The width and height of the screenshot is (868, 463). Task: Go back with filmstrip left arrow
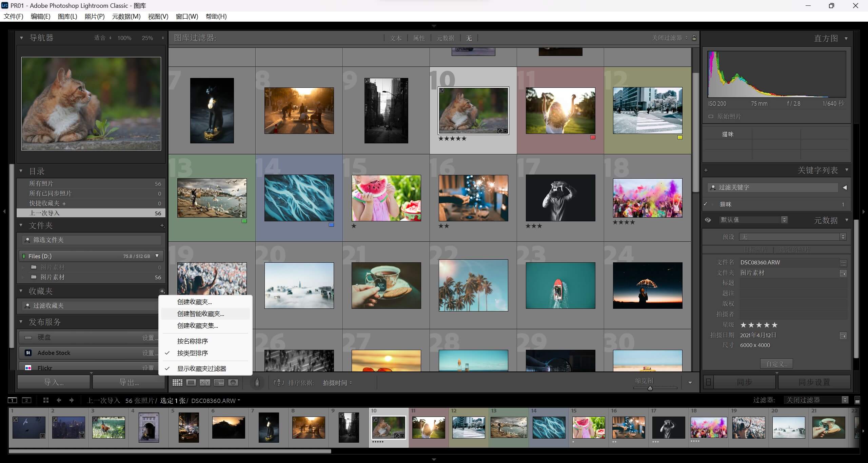coord(59,400)
